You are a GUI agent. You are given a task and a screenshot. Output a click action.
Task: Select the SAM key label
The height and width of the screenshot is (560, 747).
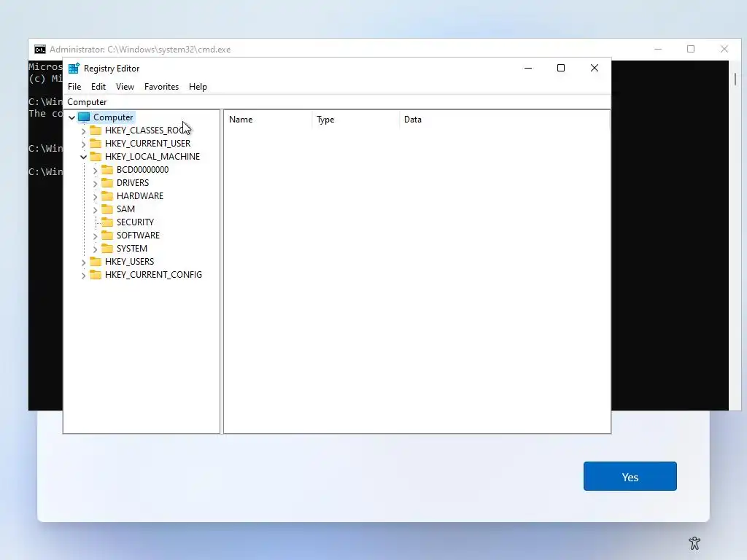[125, 209]
